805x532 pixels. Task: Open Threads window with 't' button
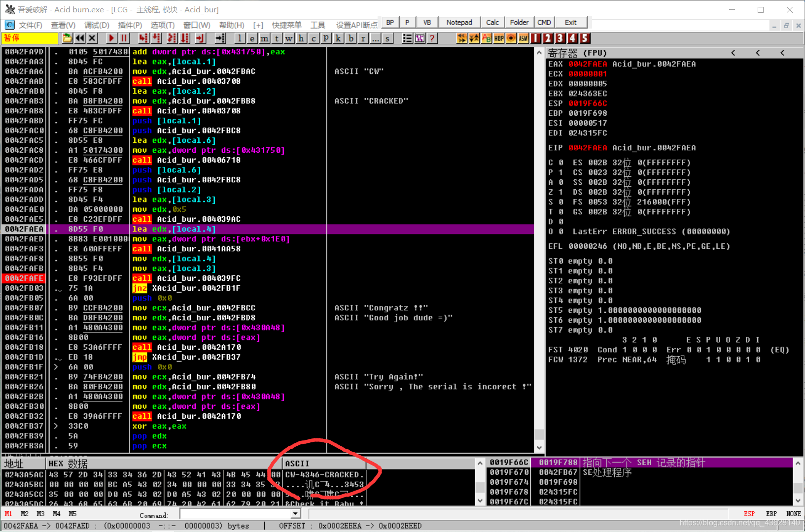point(277,38)
